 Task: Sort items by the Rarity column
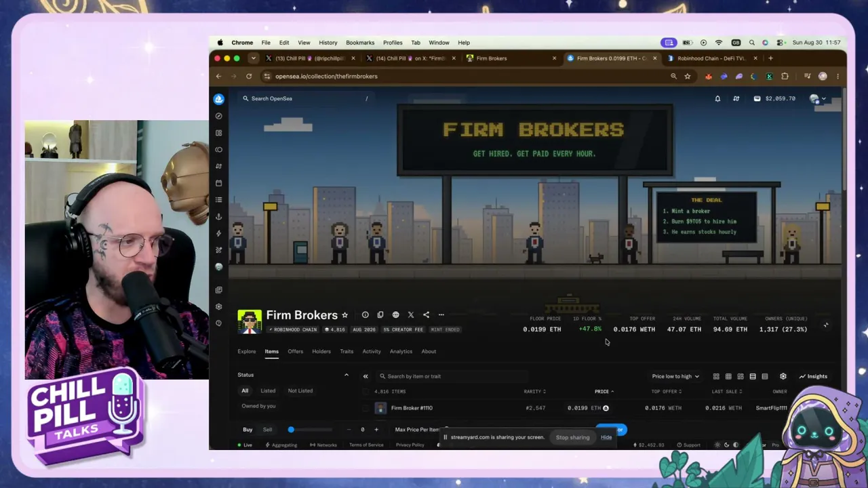[x=534, y=392]
